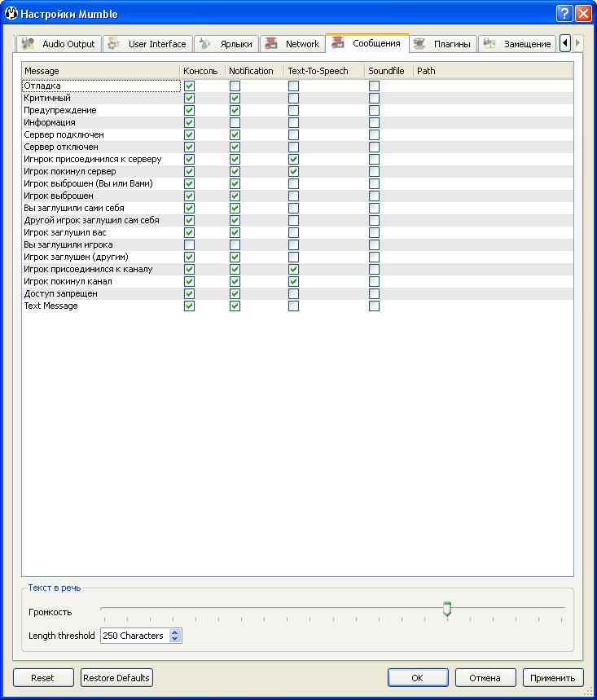Viewport: 597px width, 700px height.
Task: Enable Консоль checkbox for Вы заглушили игрока
Action: click(x=189, y=244)
